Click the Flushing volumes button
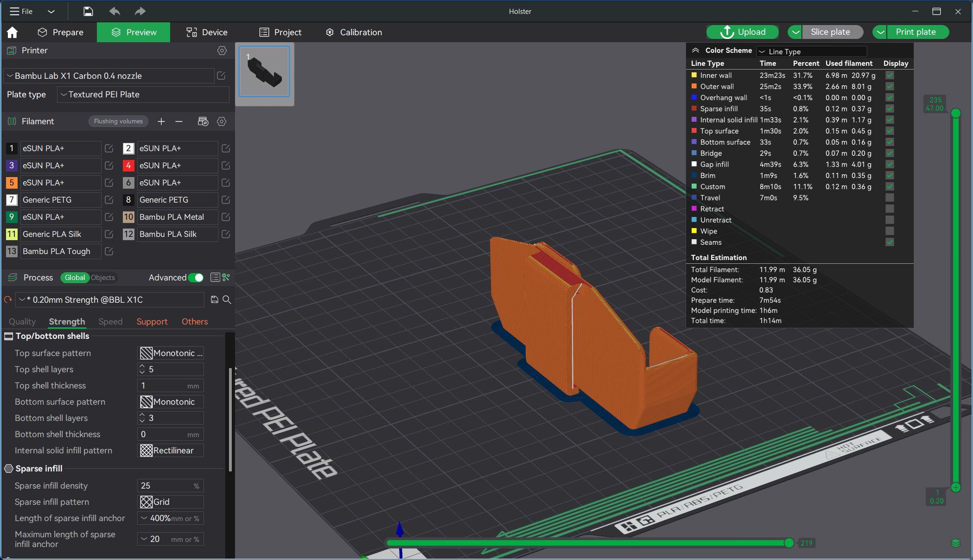The height and width of the screenshot is (560, 973). click(x=117, y=121)
